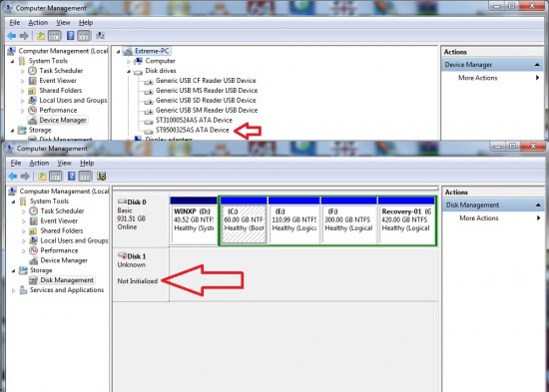This screenshot has height=392, width=549.
Task: Open More Actions under Device Manager
Action: click(477, 78)
